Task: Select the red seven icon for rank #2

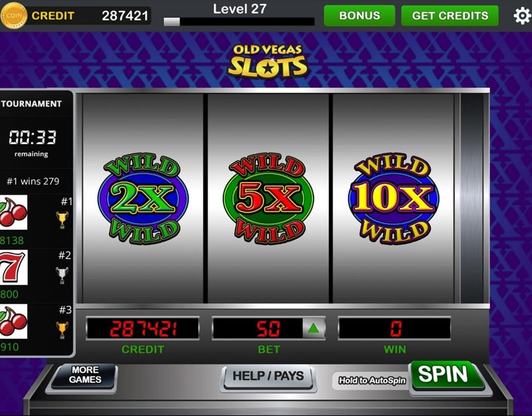Action: point(13,267)
